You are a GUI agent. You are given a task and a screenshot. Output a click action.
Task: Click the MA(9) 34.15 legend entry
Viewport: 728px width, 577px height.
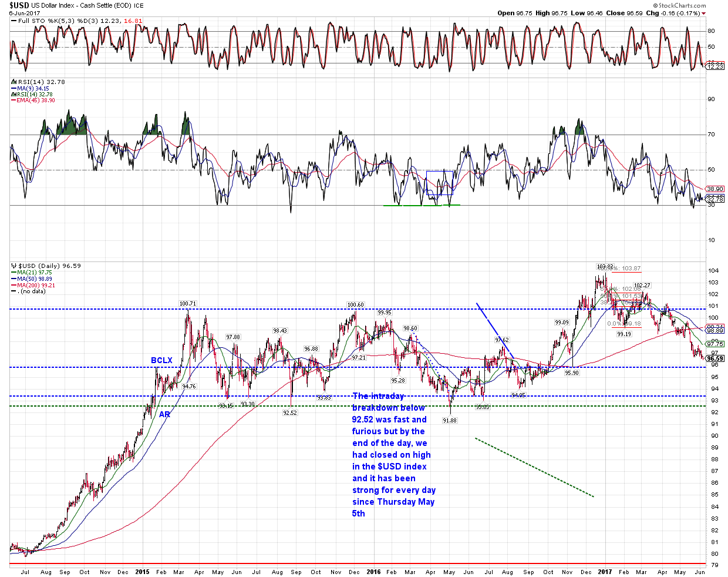pos(32,88)
